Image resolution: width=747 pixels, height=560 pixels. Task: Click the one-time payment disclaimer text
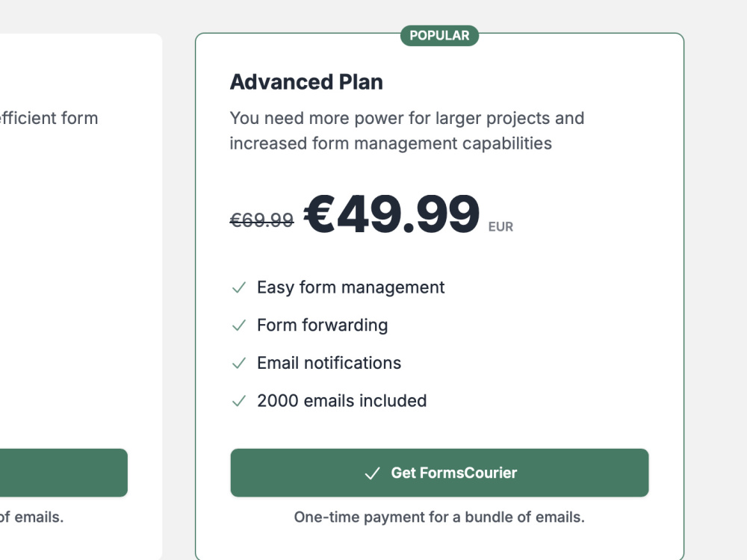439,517
